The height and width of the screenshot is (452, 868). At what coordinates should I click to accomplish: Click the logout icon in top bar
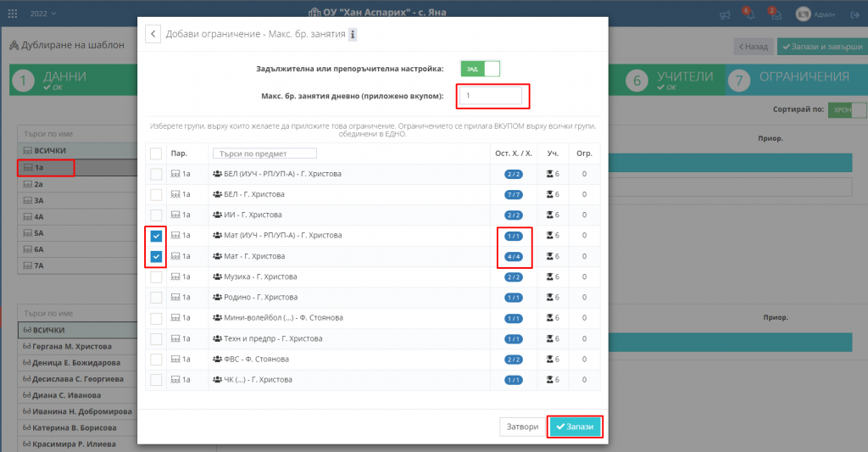(854, 15)
